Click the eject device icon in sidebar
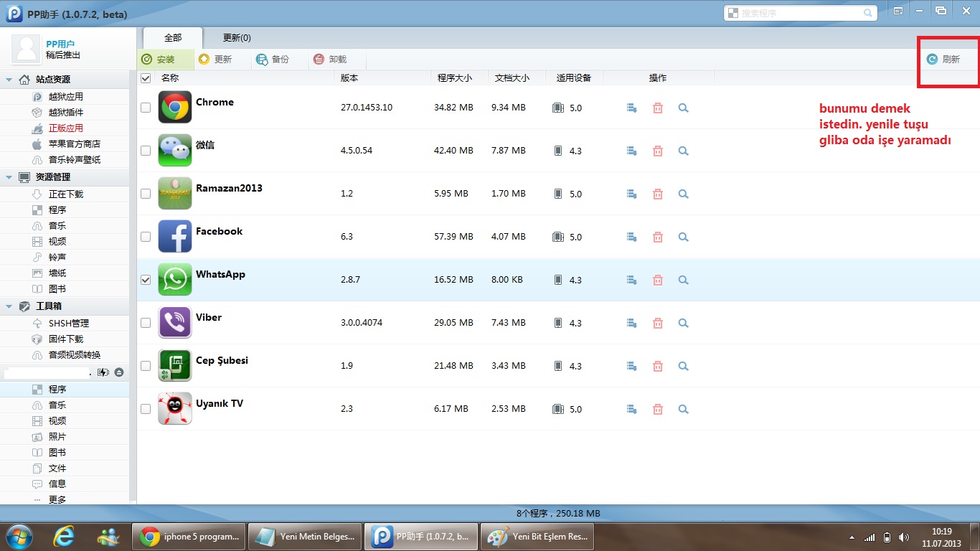The image size is (980, 551). pyautogui.click(x=119, y=372)
